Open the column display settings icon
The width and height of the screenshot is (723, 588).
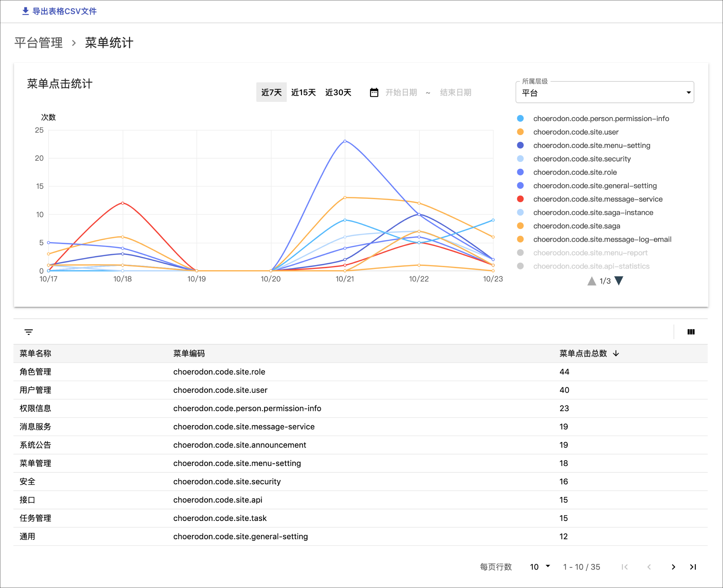point(691,332)
